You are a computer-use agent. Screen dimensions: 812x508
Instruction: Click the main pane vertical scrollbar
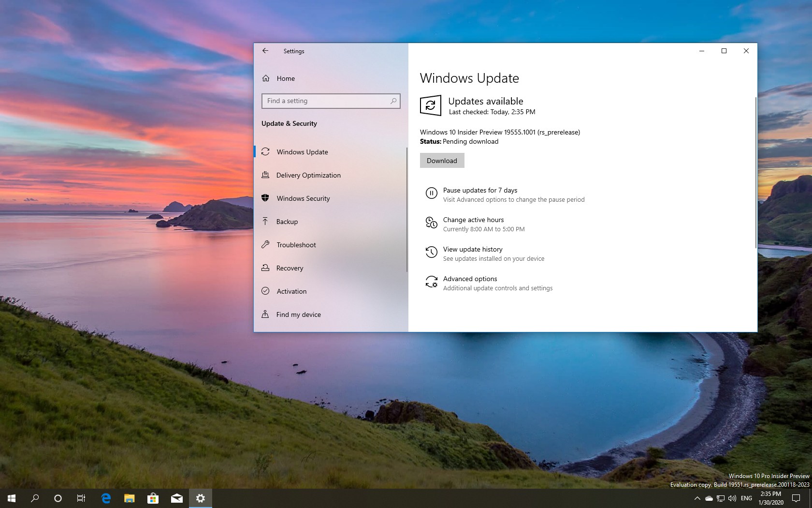click(x=755, y=173)
